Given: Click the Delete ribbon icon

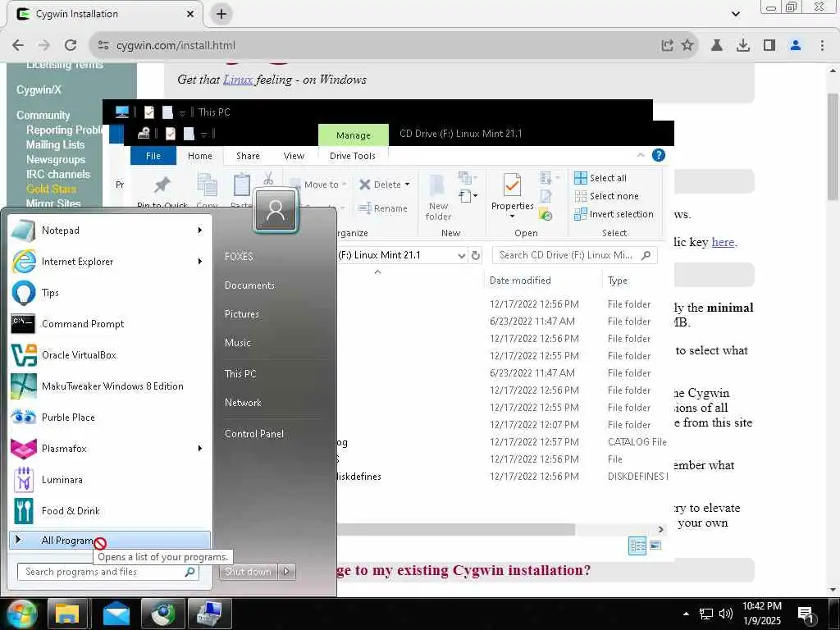Looking at the screenshot, I should point(365,185).
